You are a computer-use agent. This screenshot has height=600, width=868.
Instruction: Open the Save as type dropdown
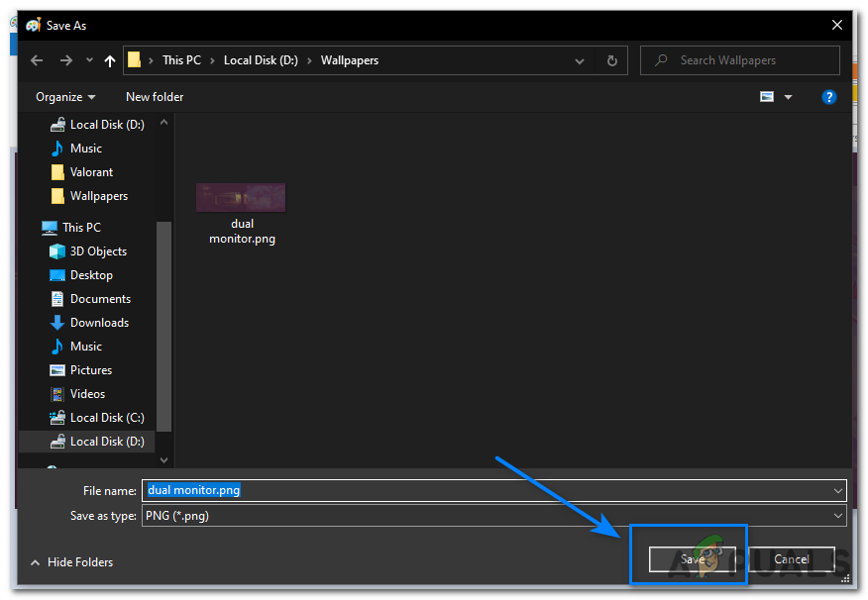(838, 516)
